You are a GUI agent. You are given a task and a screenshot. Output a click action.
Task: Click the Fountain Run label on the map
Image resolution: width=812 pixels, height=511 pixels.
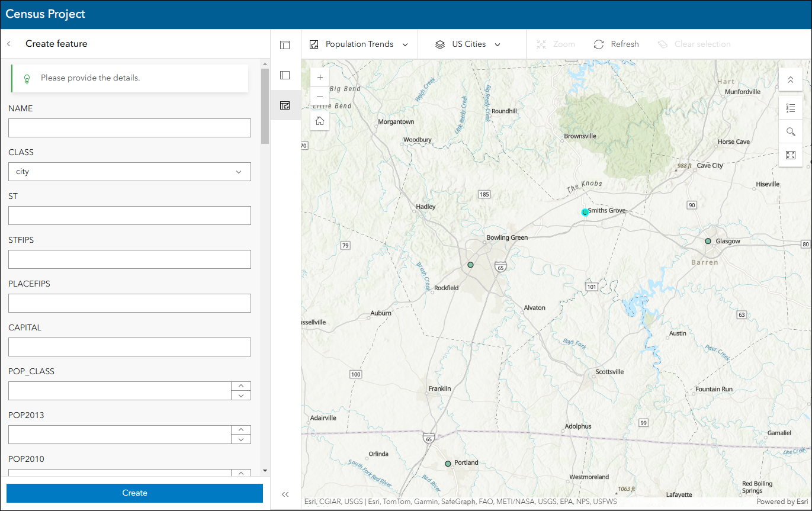(714, 389)
